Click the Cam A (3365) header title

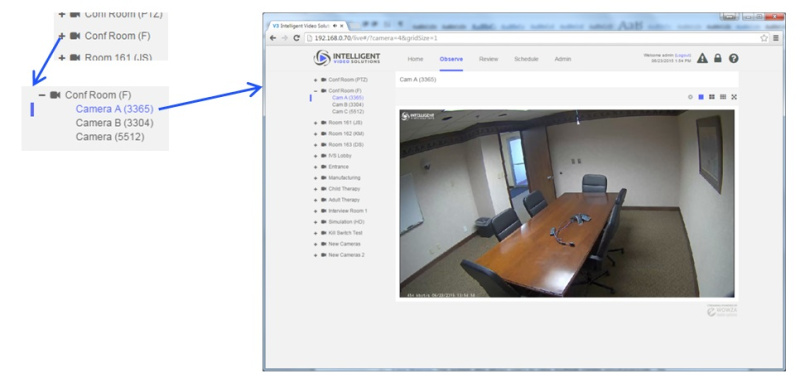[x=418, y=80]
